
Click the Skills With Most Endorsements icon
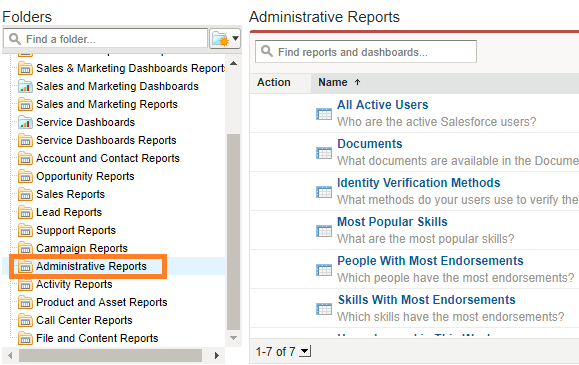pyautogui.click(x=324, y=309)
